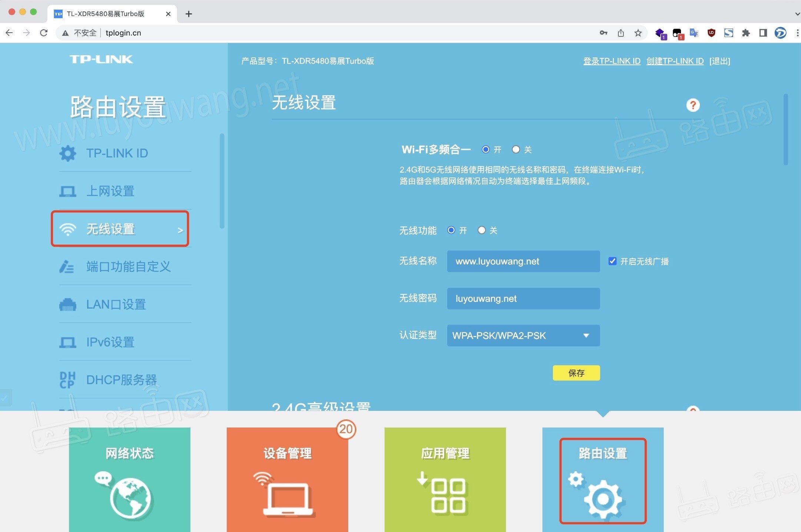Select 端口功能自定义 sidebar item
This screenshot has width=801, height=532.
point(128,267)
